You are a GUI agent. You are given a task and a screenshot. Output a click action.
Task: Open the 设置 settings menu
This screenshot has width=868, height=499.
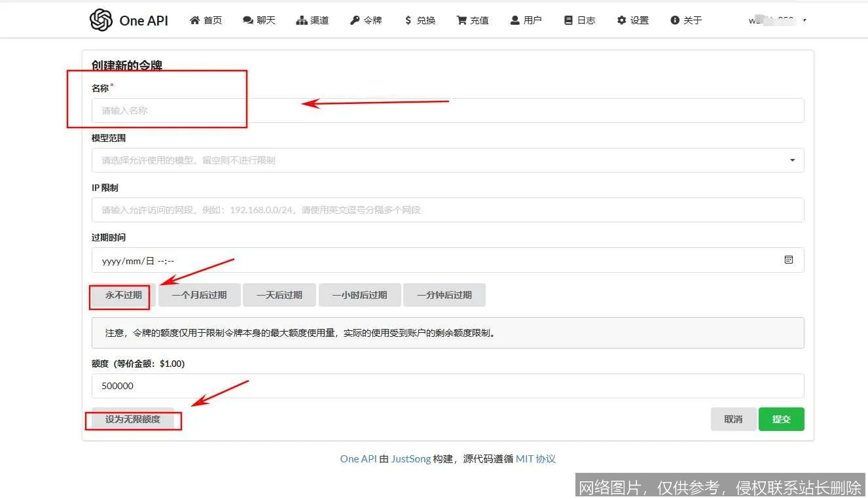[x=632, y=20]
